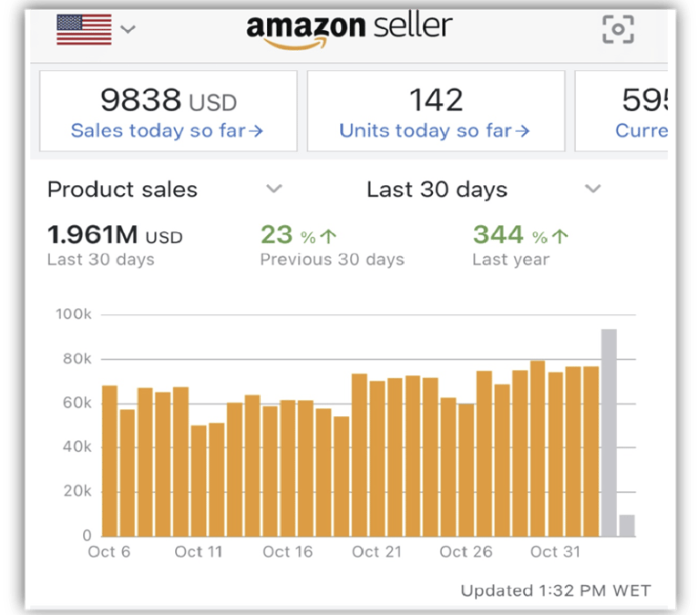
Task: Select the Last 30 days range label
Action: (437, 190)
